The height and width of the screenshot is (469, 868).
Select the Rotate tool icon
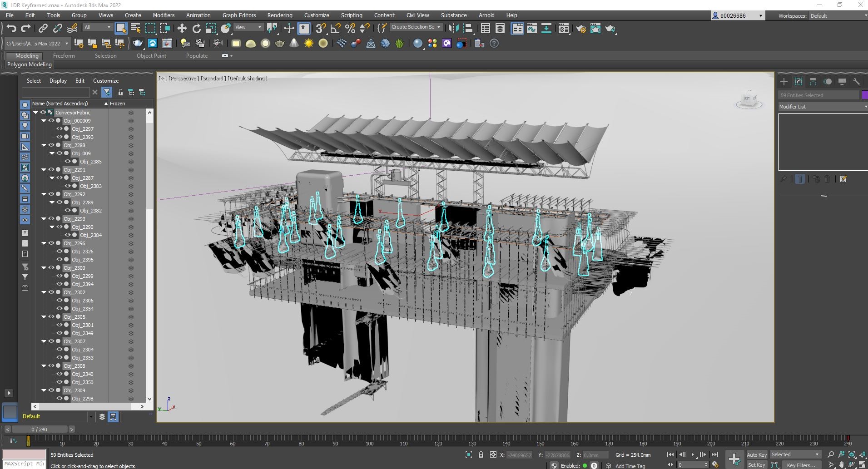pos(196,29)
